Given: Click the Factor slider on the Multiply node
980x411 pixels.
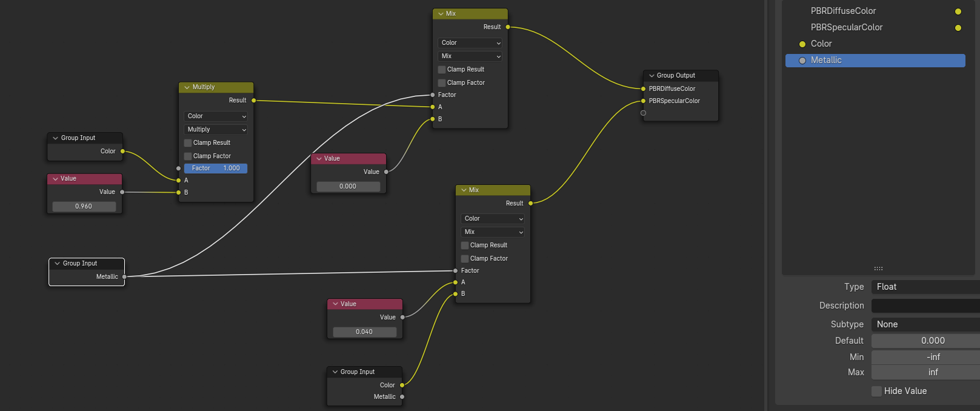Looking at the screenshot, I should 216,169.
